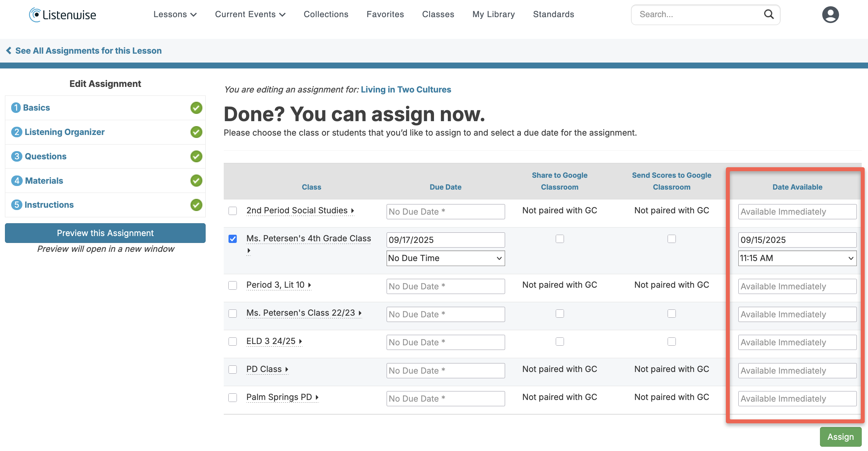
Task: Open the Living in Two Cultures lesson link
Action: [406, 90]
